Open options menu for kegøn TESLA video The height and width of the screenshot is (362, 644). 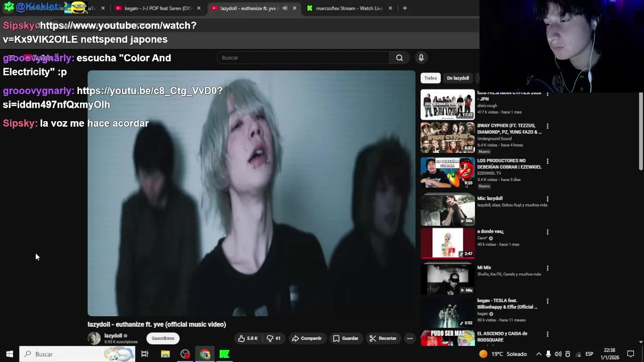tap(547, 301)
